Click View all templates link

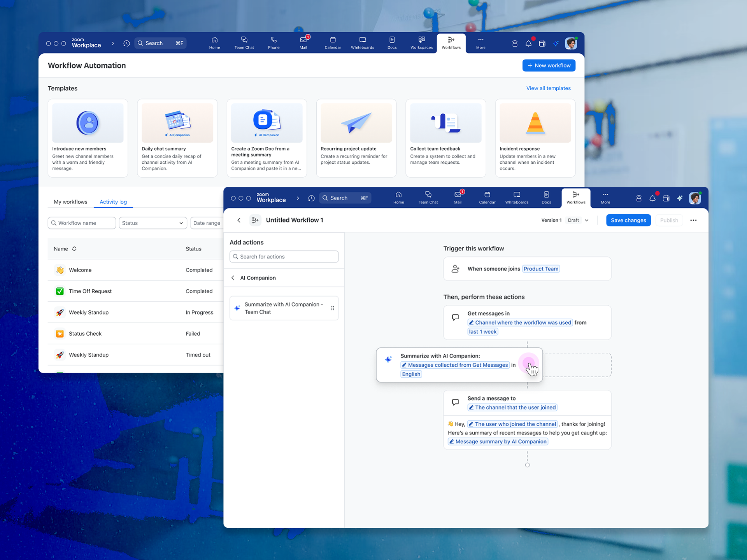pos(548,88)
